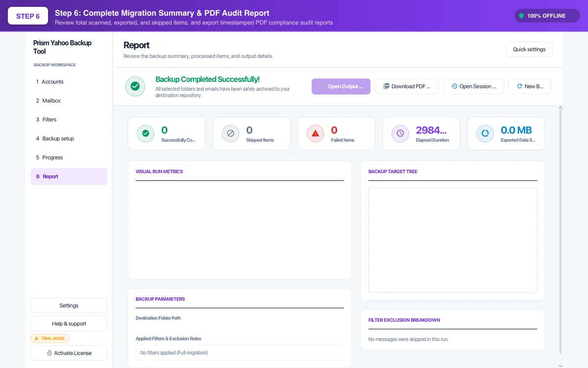Click the Exported Data Size ring icon
Screen dimensions: 588x368
pyautogui.click(x=485, y=133)
